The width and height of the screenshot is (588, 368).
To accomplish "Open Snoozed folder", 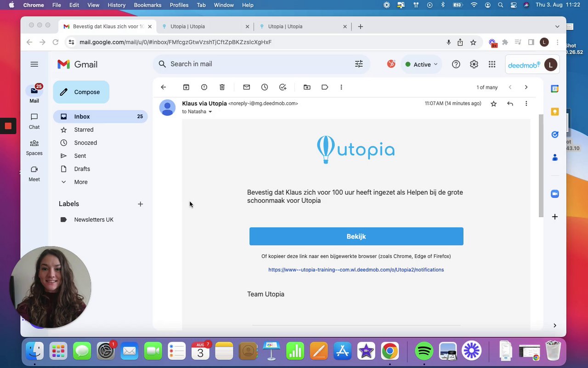I will point(100,143).
